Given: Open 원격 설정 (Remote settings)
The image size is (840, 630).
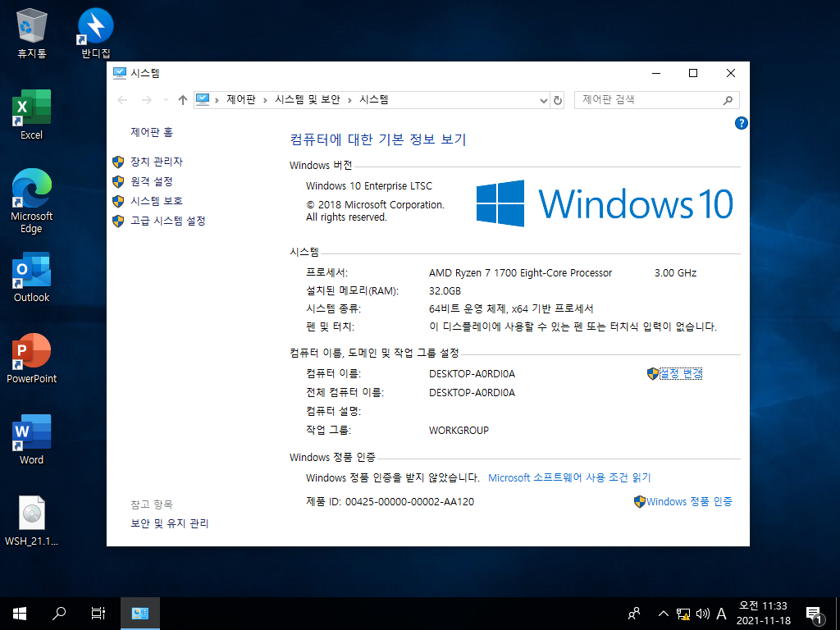Looking at the screenshot, I should 152,181.
